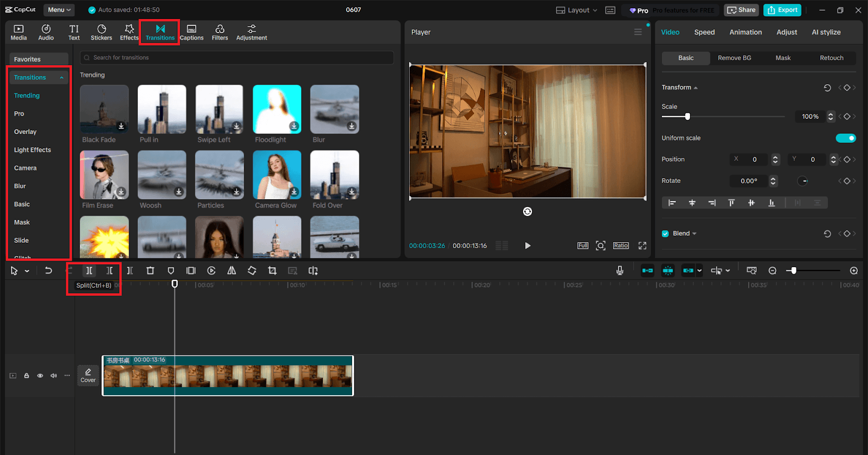868x455 pixels.
Task: Uncheck the Blend checkbox
Action: click(665, 233)
